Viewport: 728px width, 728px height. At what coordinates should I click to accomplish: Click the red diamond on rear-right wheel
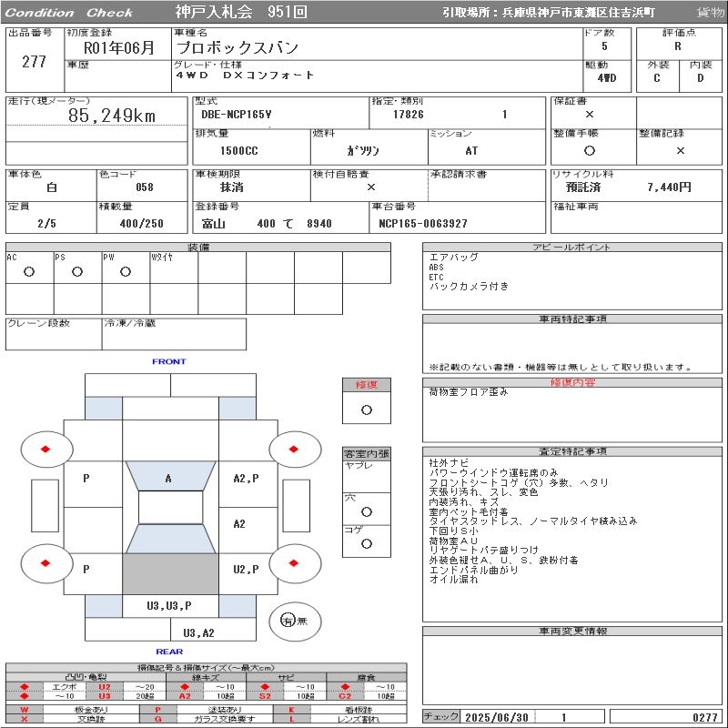[293, 563]
